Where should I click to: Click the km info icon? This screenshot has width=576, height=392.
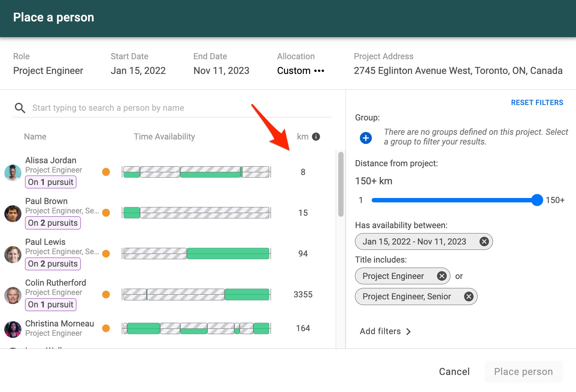(x=316, y=136)
